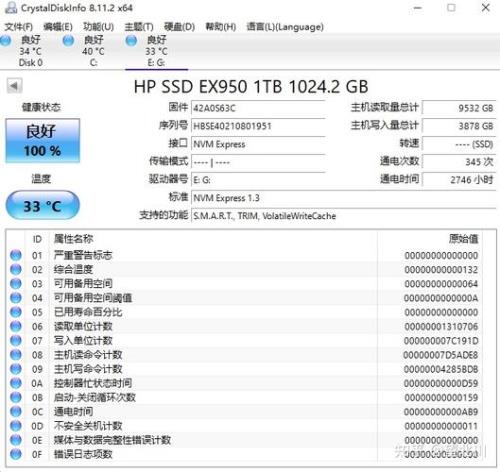Image resolution: width=500 pixels, height=472 pixels.
Task: Click the 转速 value ---- (SSD)
Action: pyautogui.click(x=459, y=144)
